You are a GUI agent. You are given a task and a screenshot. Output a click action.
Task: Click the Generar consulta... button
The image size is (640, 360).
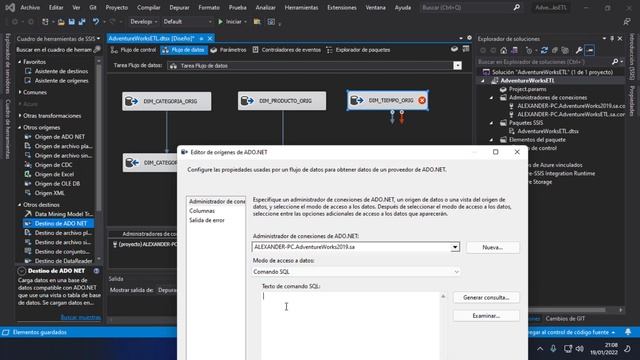tap(486, 298)
